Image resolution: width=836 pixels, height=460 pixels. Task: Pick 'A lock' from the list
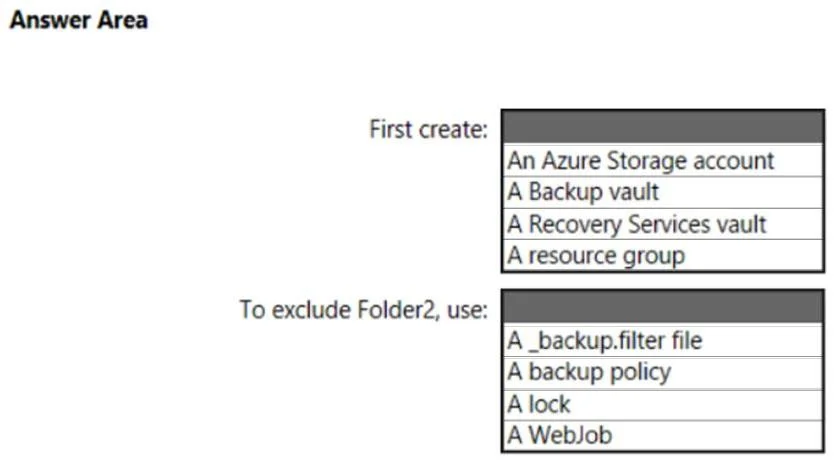[x=663, y=404]
